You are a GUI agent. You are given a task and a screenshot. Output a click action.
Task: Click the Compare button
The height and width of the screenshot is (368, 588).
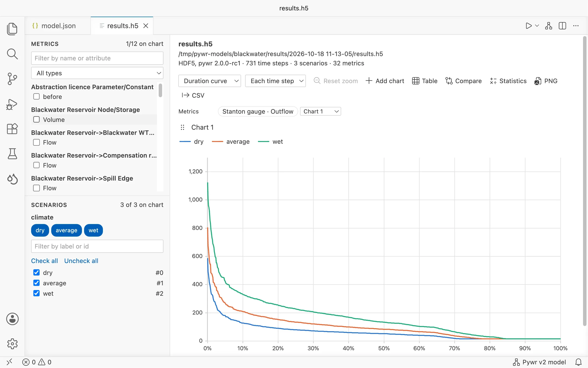click(464, 81)
